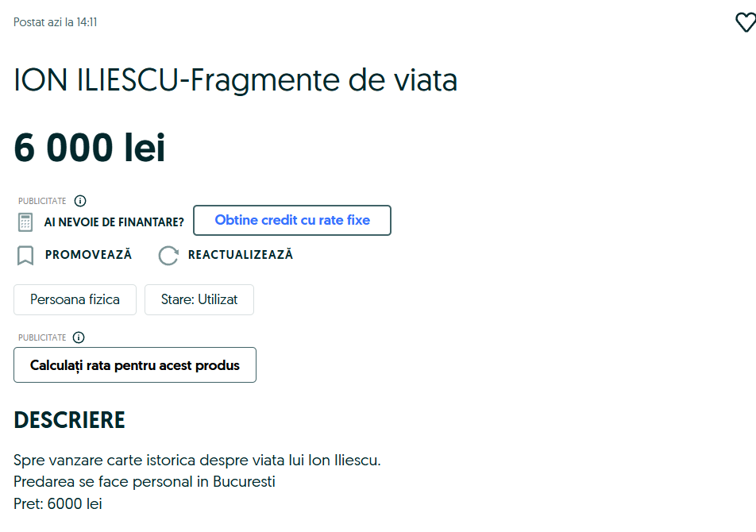Click the line "Predarea se face personal in Bucuresti"

[144, 481]
